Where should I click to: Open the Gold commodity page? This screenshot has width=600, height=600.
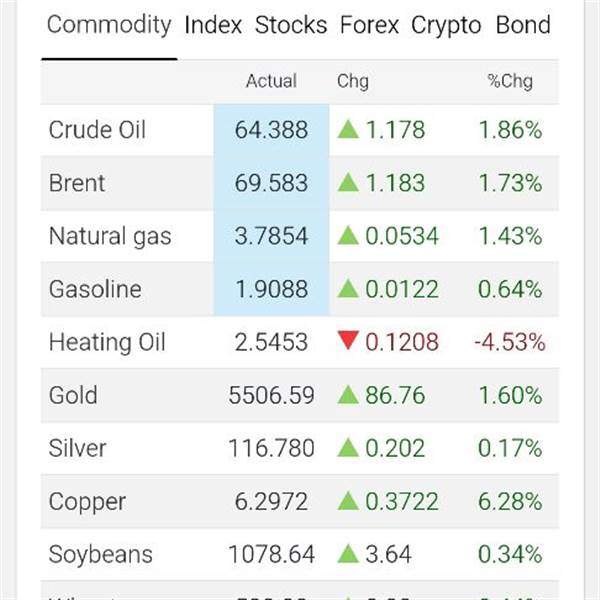click(x=73, y=395)
